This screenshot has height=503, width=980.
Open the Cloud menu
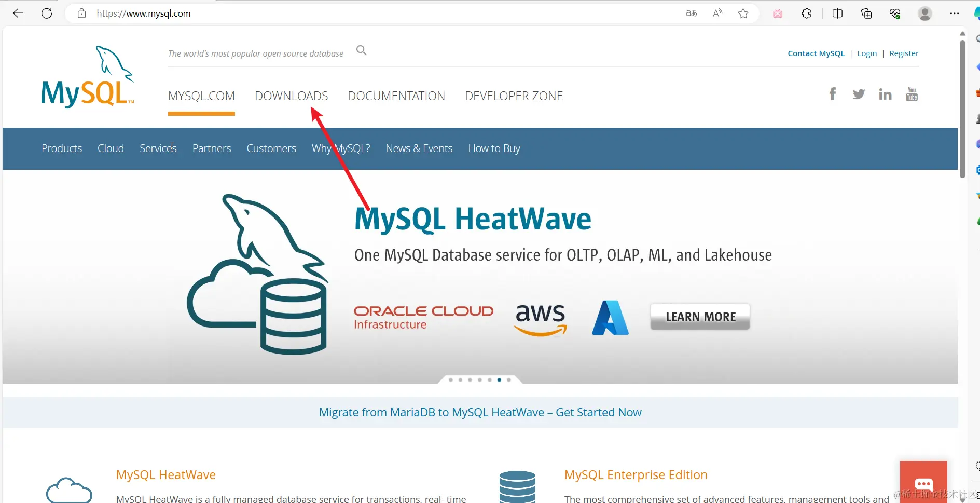111,148
